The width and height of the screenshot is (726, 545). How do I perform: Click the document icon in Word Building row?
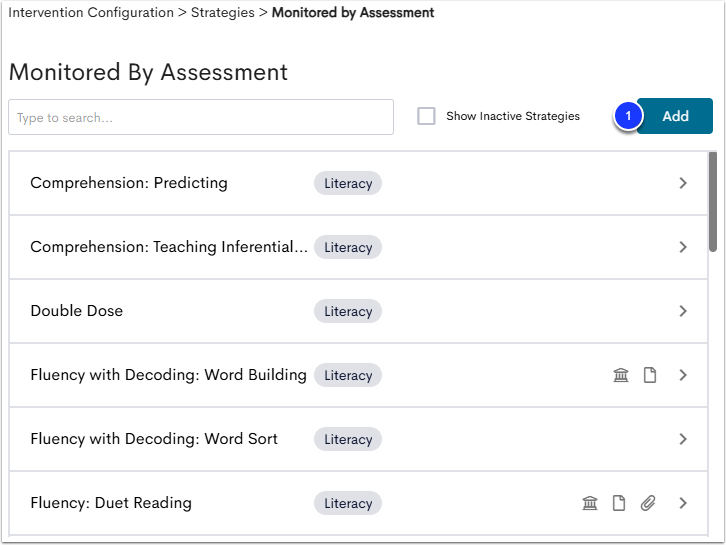pos(650,375)
